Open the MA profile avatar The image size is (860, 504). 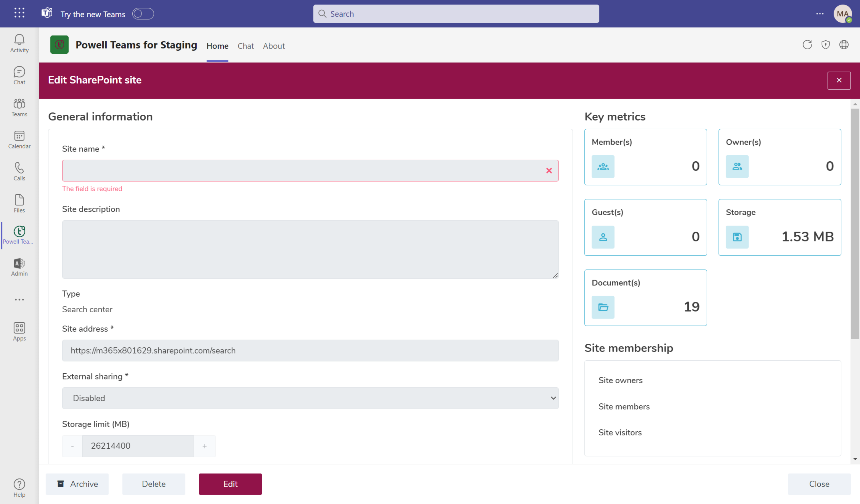coord(843,14)
